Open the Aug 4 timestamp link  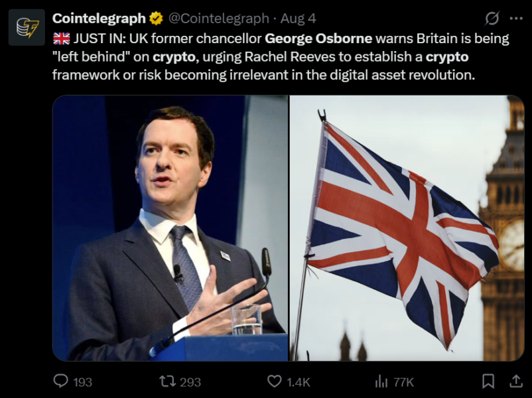point(298,18)
